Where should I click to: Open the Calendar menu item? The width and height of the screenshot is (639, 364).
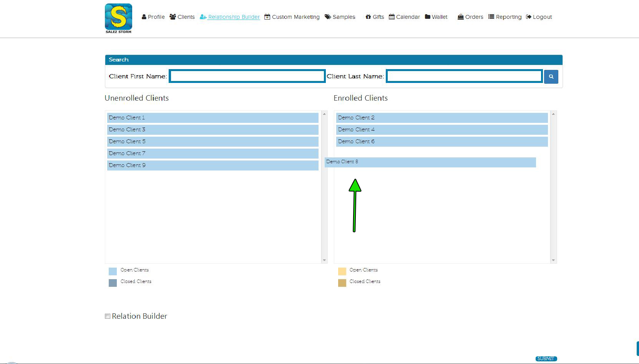point(408,17)
